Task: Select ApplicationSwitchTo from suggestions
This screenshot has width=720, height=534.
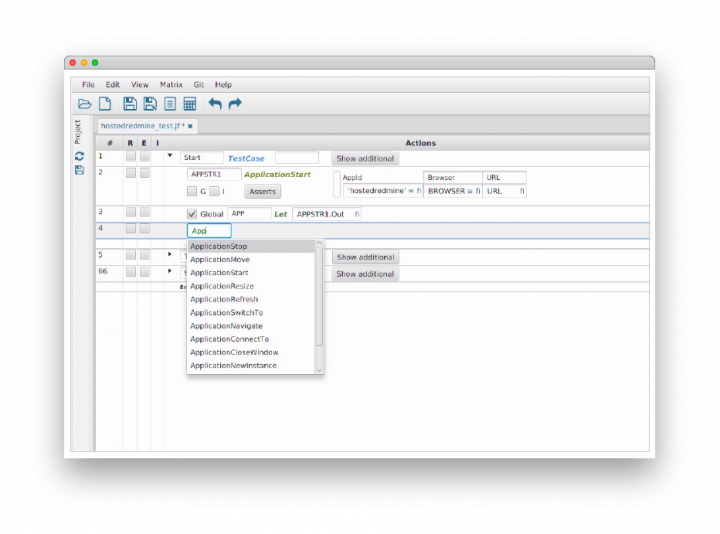Action: pyautogui.click(x=251, y=313)
